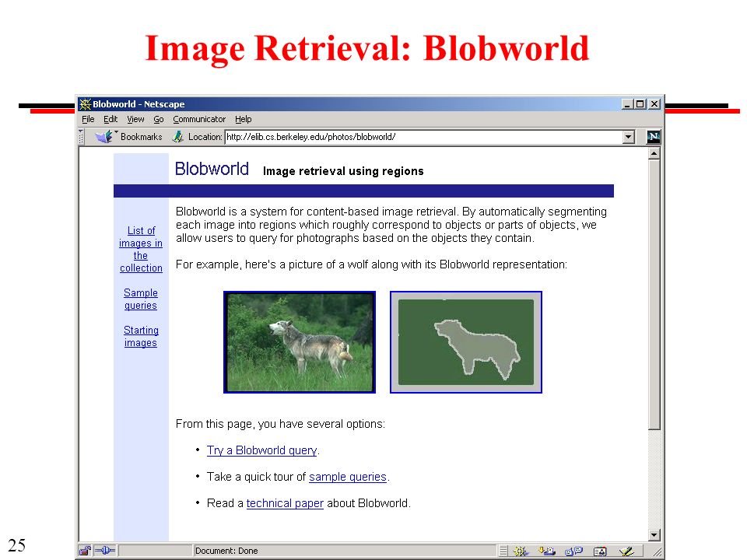Open Navigator from component bar wheel icon
Viewport: 747px width, 560px height.
(521, 551)
